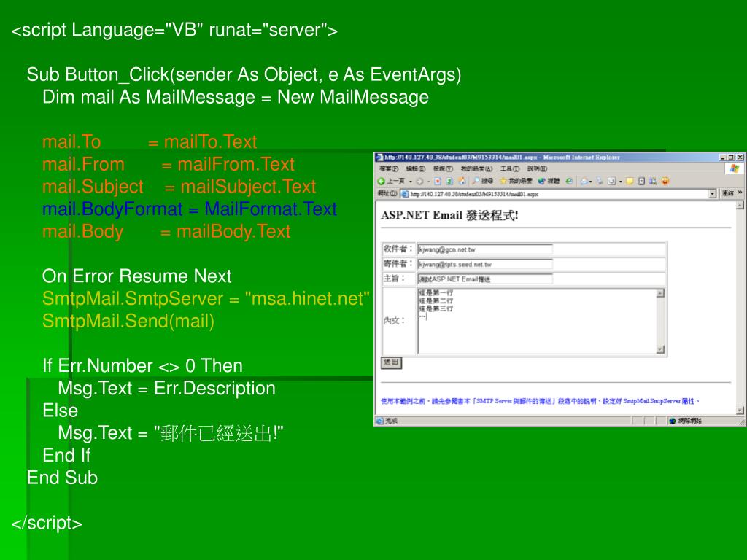This screenshot has height=560, width=747.
Task: Expand the Links (連結) chevron
Action: point(740,192)
